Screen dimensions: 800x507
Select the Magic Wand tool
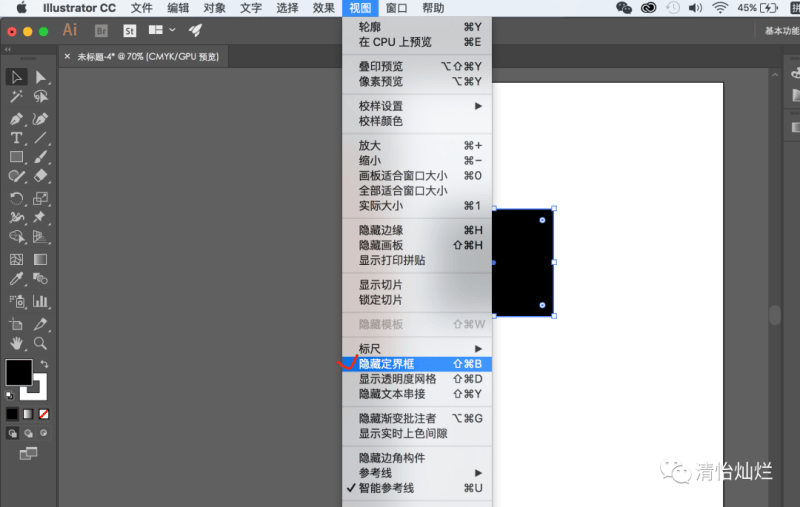pos(16,96)
